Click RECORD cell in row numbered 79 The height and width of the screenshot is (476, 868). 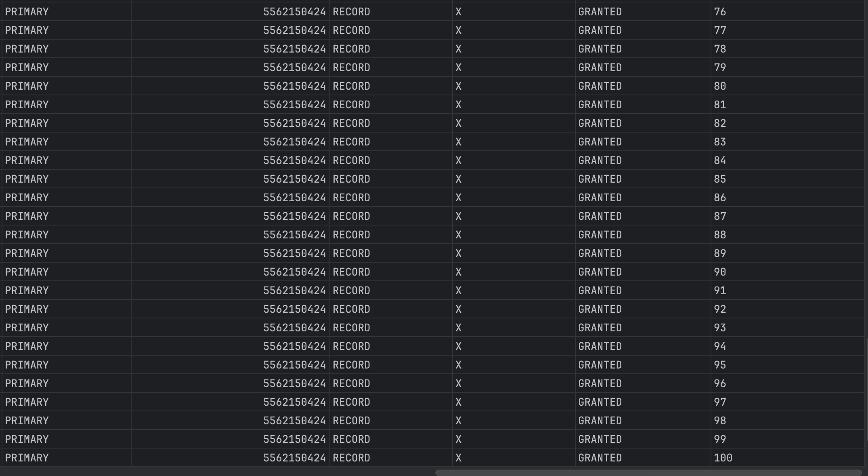click(351, 67)
